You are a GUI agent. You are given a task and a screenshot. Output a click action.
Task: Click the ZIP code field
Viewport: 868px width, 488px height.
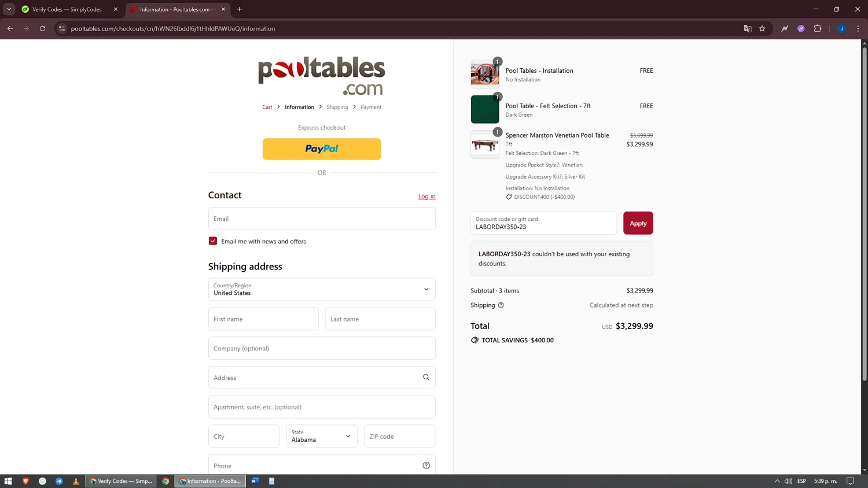point(399,436)
